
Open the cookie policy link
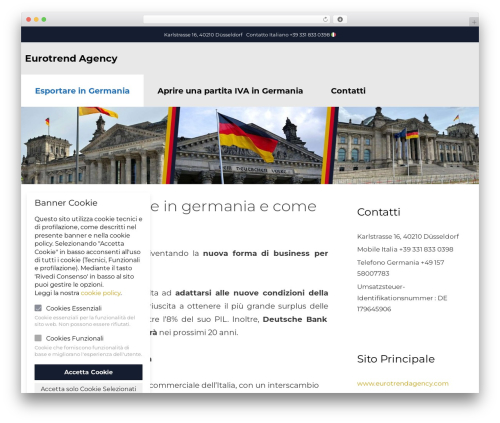[101, 293]
